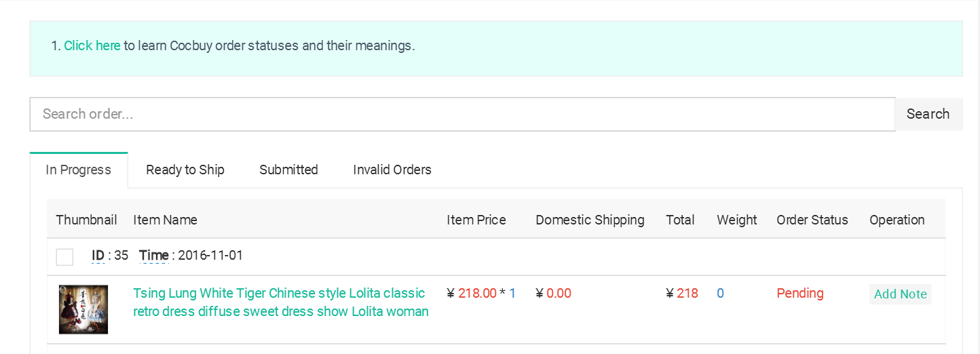Click Add Note for the pending order
Screen dimensions: 980x354
click(901, 294)
